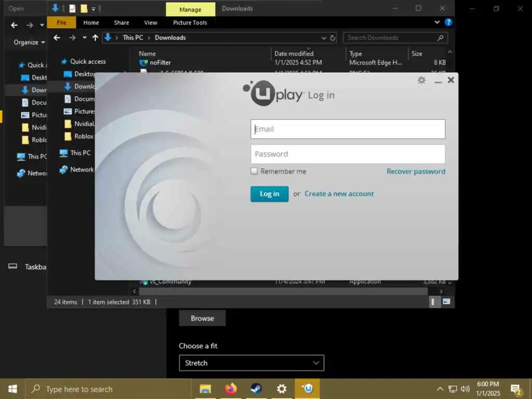This screenshot has height=399, width=532.
Task: Select the noFilter file row
Action: pos(292,62)
